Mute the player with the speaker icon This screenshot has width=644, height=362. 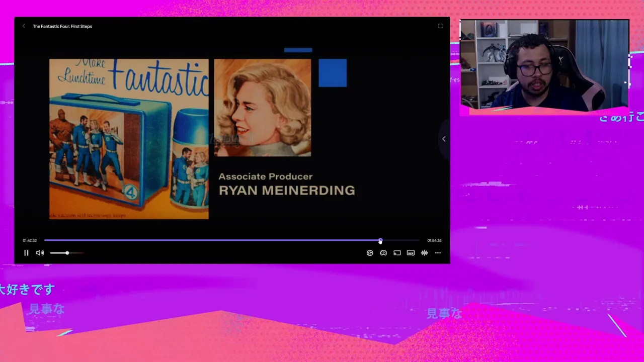pyautogui.click(x=40, y=253)
